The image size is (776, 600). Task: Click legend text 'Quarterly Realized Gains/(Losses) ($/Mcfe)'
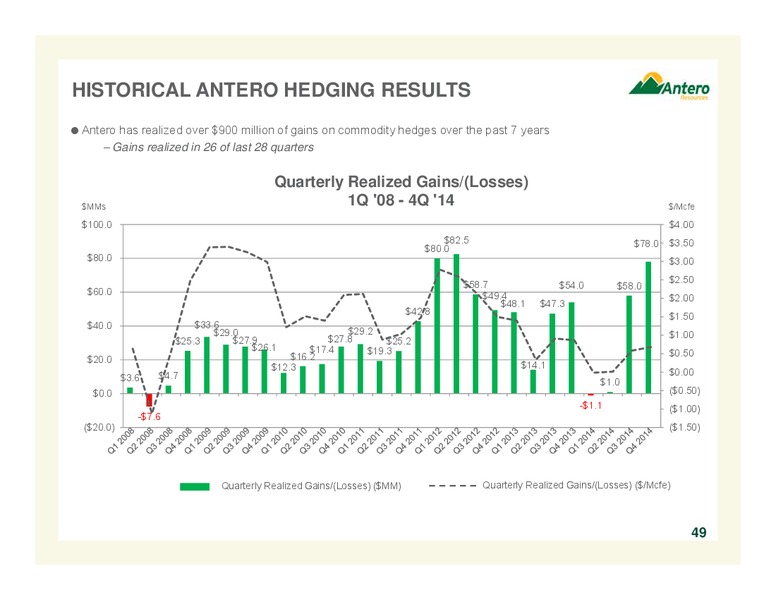click(x=577, y=485)
